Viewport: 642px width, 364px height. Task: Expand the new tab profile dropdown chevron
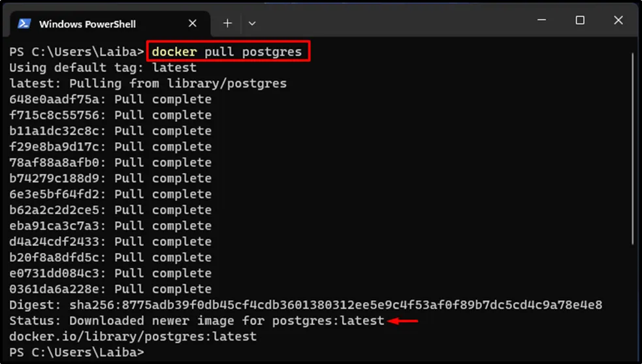pos(252,23)
